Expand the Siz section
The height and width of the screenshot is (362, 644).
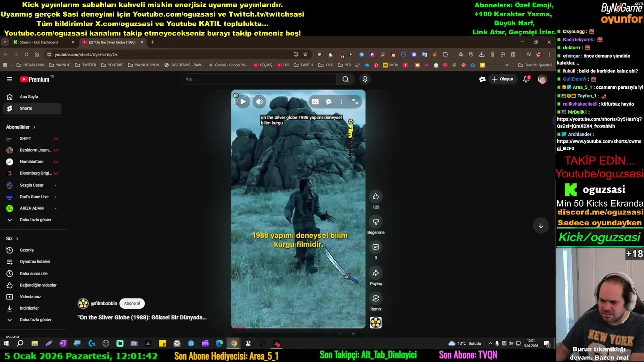(12, 239)
